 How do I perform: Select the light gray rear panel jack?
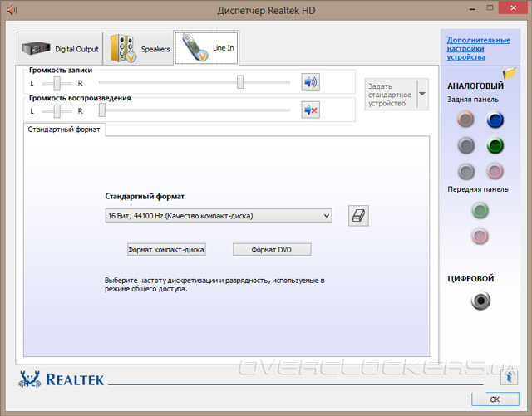[x=466, y=172]
